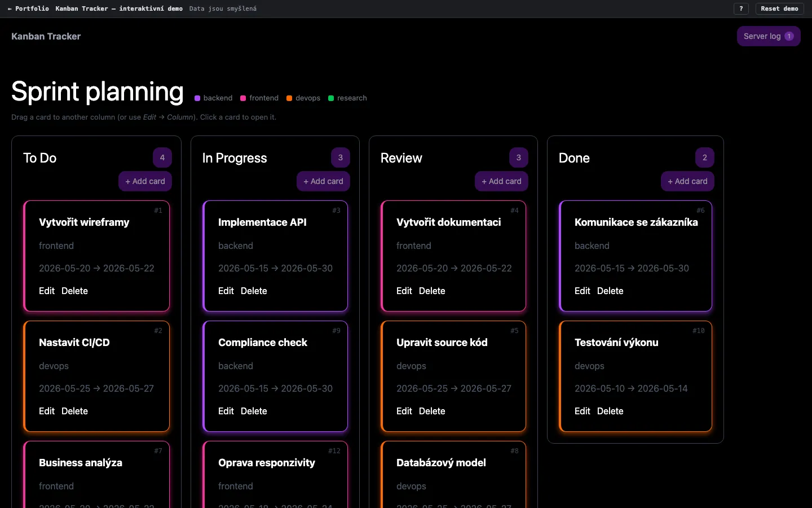The width and height of the screenshot is (812, 508).
Task: Delete the Compliance check card
Action: pyautogui.click(x=254, y=411)
